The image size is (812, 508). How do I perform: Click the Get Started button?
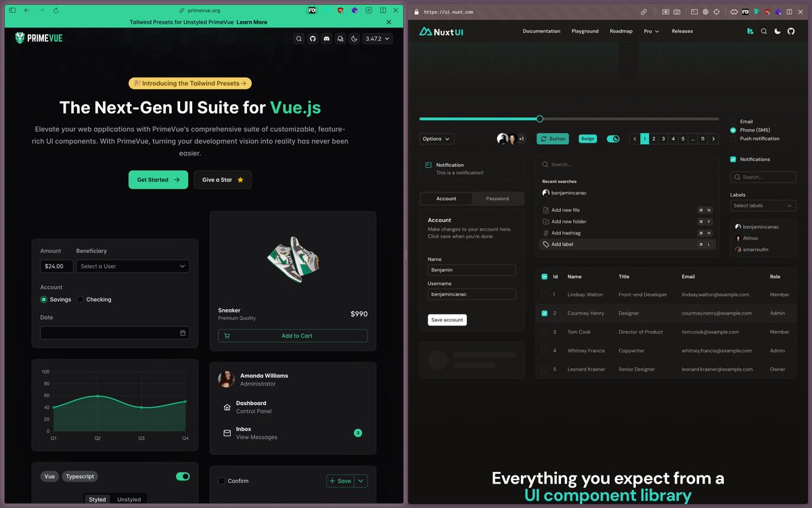click(x=158, y=180)
